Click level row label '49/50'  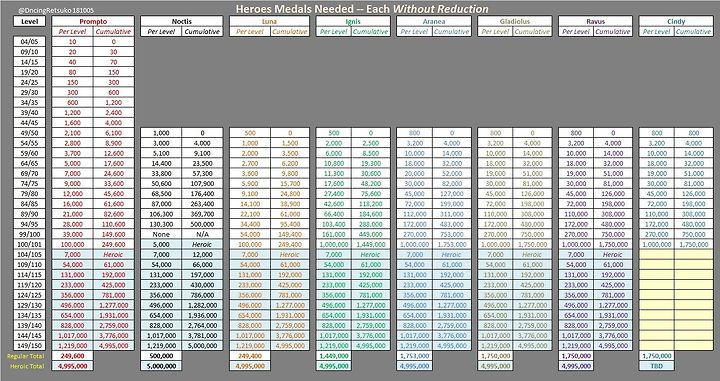29,133
